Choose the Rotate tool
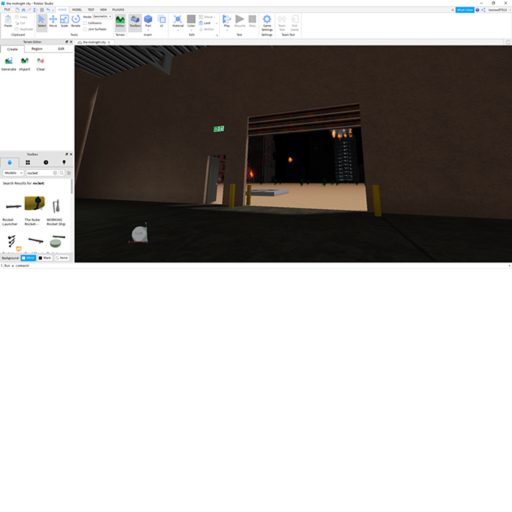This screenshot has width=512, height=512. pos(76,21)
